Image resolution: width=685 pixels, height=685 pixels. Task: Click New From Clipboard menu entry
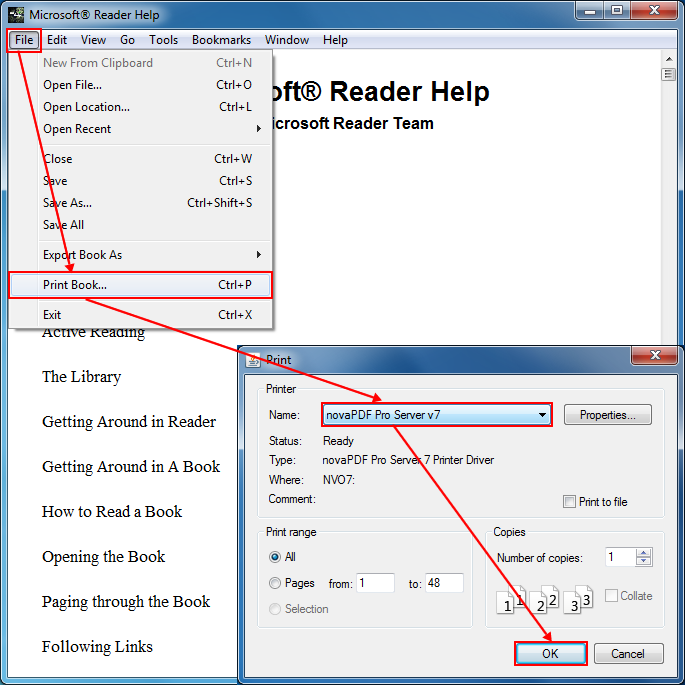140,63
